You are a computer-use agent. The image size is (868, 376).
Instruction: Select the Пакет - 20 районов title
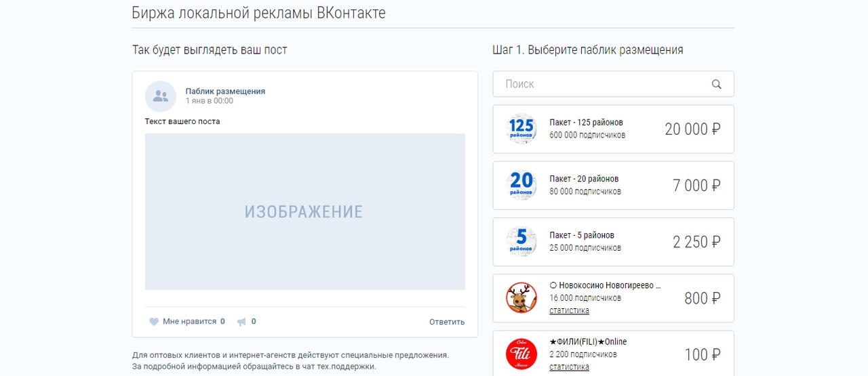coord(584,179)
